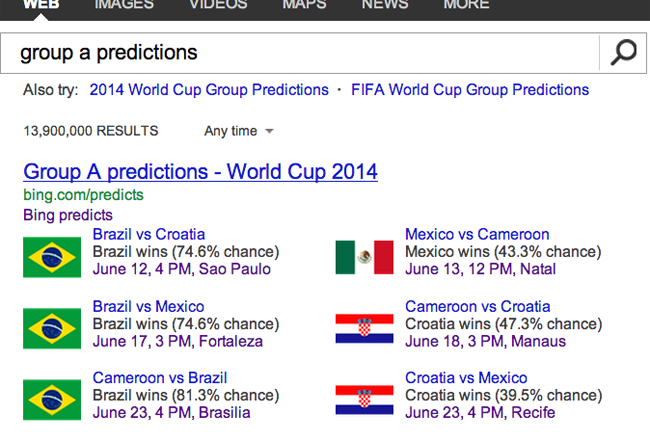Expand the Any time filter dropdown

[239, 131]
